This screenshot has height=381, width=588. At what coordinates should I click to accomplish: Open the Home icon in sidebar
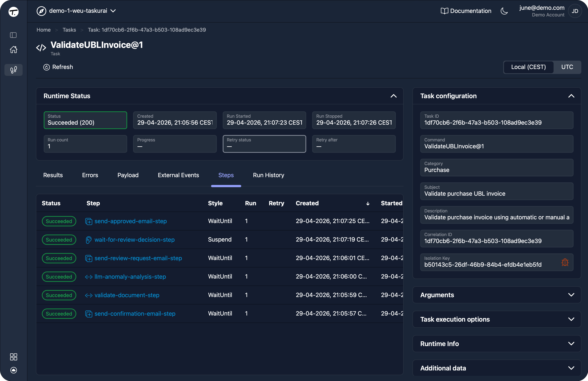(x=13, y=50)
